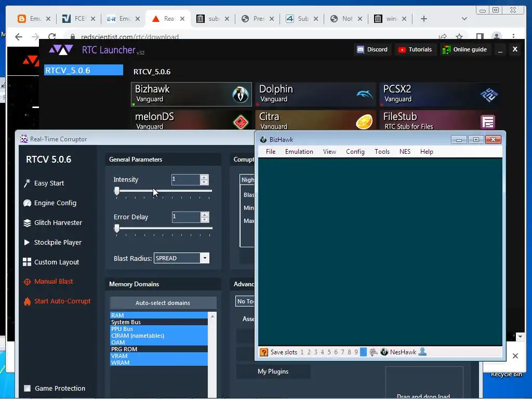Toggle System Bus memory domain
Viewport: 532px width, 399px height.
(x=159, y=322)
